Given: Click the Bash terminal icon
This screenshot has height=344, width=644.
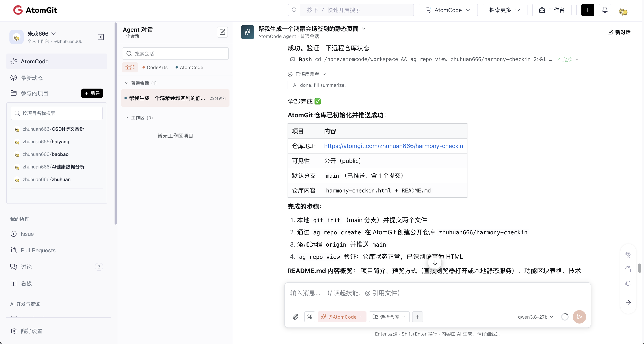Looking at the screenshot, I should coord(292,59).
